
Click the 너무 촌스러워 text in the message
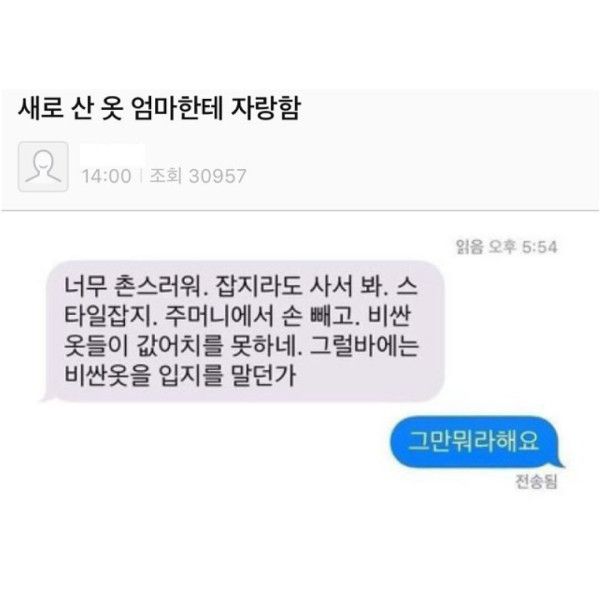(x=133, y=286)
